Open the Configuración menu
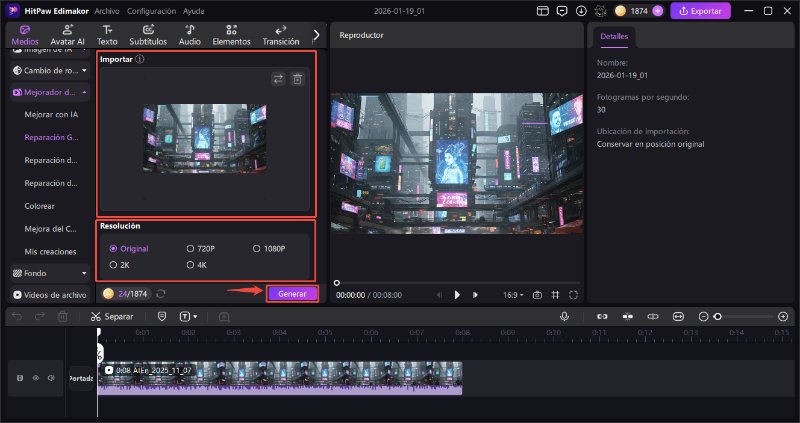 [x=151, y=11]
